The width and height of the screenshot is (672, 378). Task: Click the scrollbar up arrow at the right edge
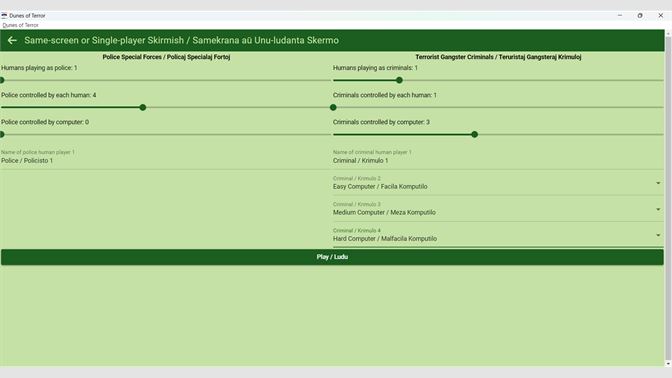pyautogui.click(x=668, y=33)
